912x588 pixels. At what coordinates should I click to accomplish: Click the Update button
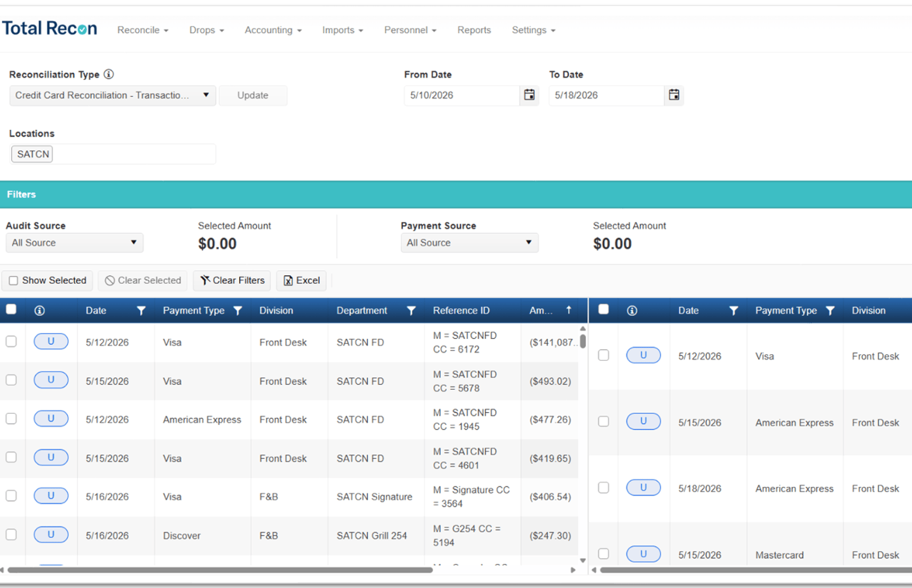[x=253, y=95]
